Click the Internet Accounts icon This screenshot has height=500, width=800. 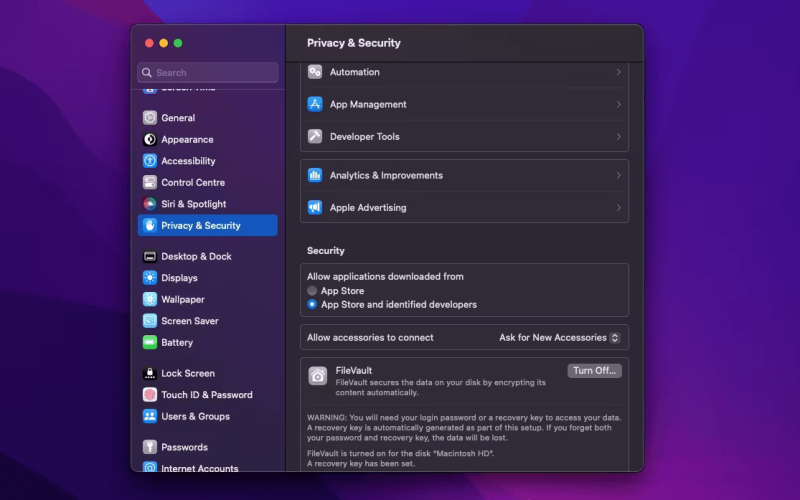[x=149, y=467]
